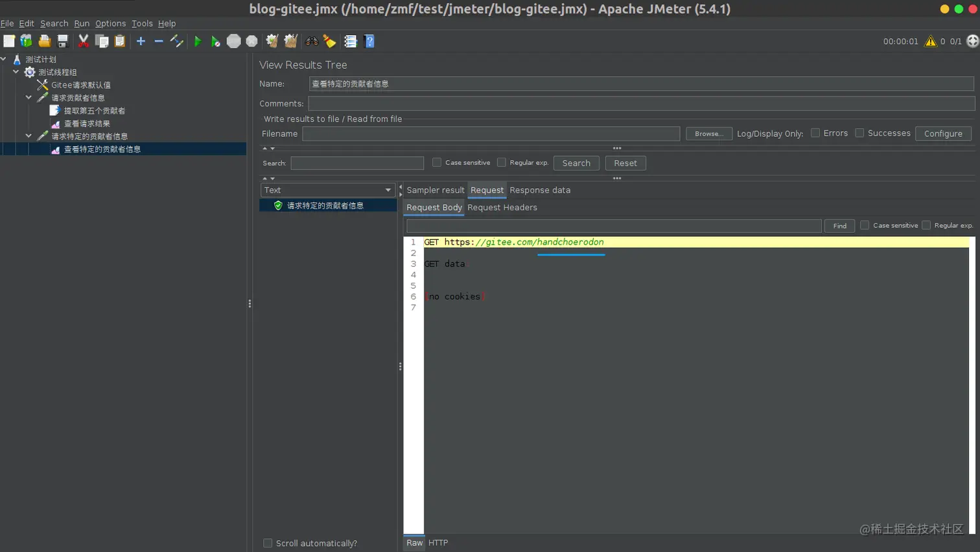
Task: Enable Case sensitive next to Find
Action: 865,225
